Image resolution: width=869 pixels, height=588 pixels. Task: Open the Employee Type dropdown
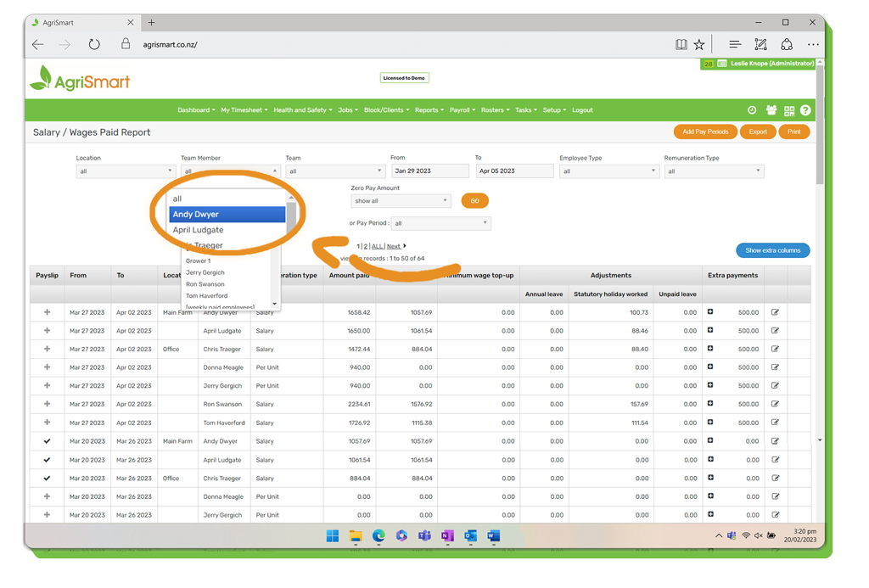608,171
